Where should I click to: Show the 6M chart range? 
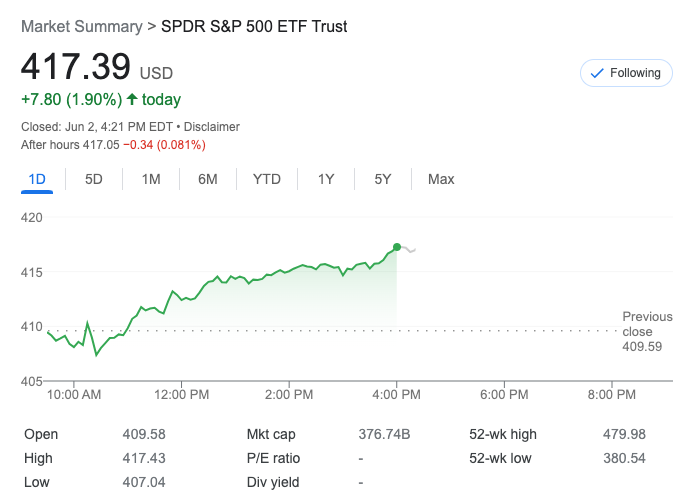coord(208,179)
